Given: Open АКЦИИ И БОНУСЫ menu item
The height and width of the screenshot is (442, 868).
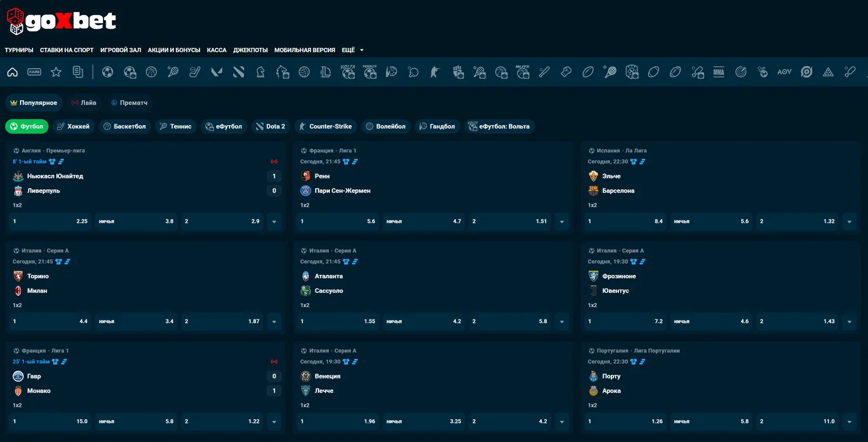Looking at the screenshot, I should [x=174, y=50].
